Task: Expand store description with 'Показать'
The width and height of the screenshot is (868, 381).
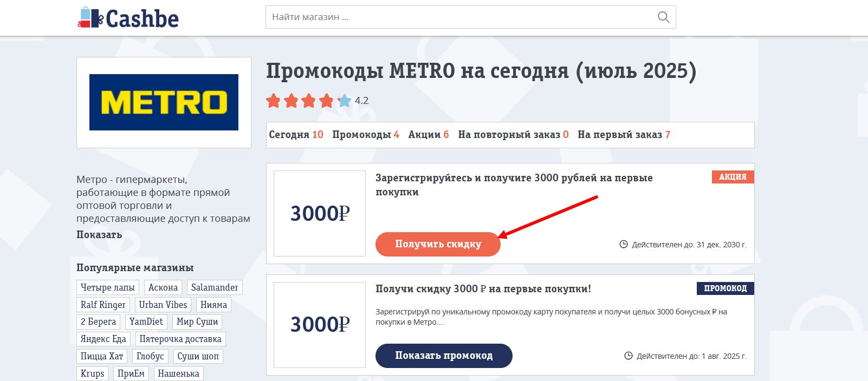Action: 99,235
